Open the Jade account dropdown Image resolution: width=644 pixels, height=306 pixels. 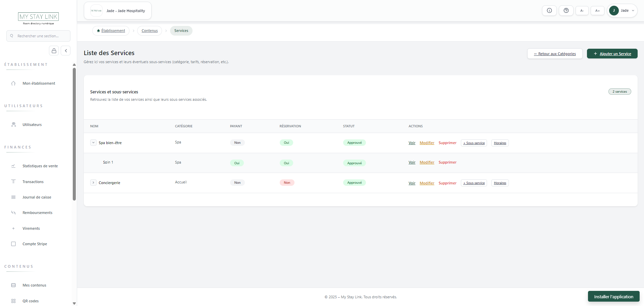point(622,10)
